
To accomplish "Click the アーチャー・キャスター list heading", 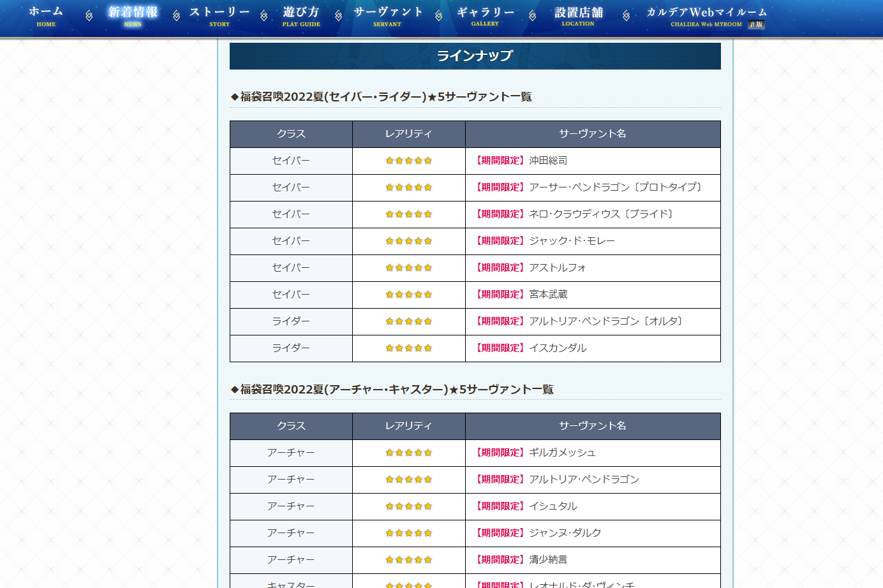I will pos(392,390).
